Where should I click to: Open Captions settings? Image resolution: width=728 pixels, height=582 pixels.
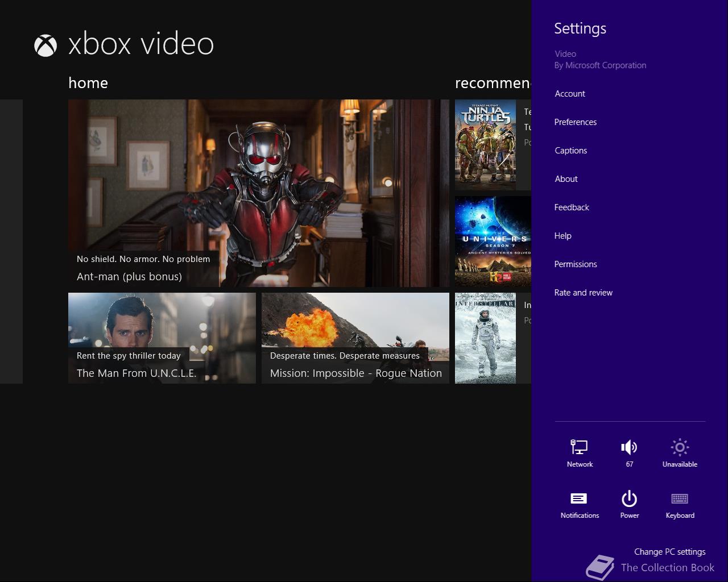(x=571, y=151)
